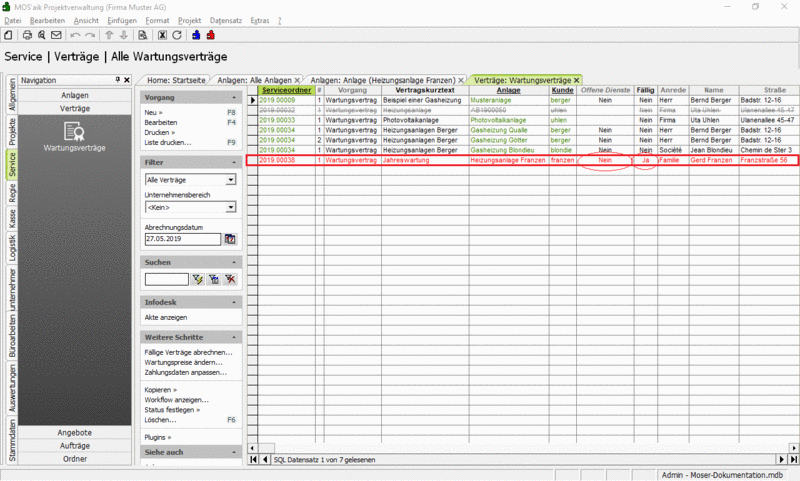Open the Alle Verträge filter dropdown

[231, 180]
